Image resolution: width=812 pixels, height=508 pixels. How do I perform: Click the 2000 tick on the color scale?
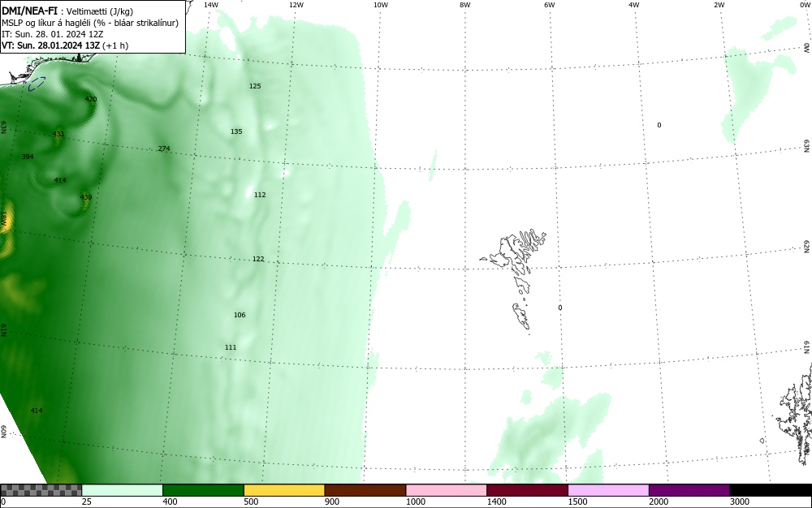pos(659,502)
